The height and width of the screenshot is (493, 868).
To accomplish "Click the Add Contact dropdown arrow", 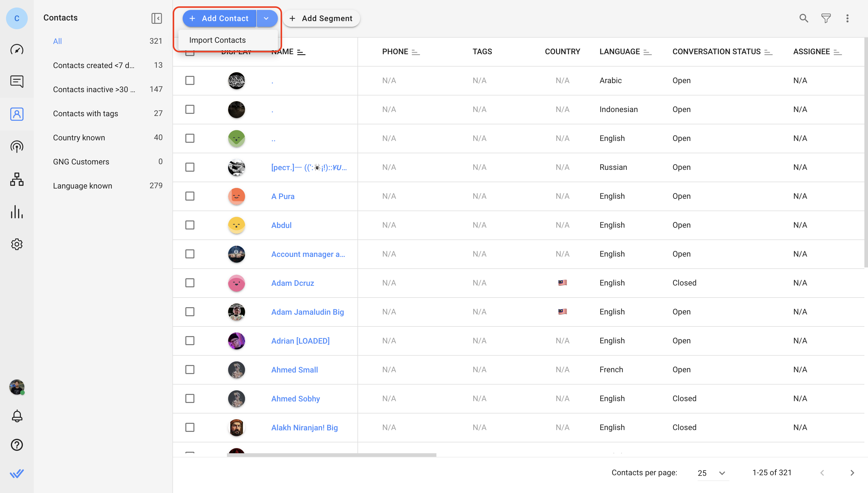I will (x=266, y=18).
